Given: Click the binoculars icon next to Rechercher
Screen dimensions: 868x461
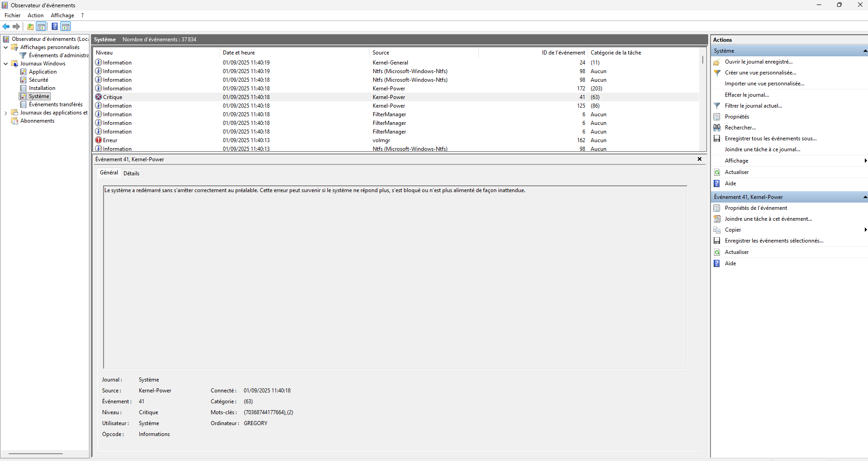Looking at the screenshot, I should pos(717,128).
